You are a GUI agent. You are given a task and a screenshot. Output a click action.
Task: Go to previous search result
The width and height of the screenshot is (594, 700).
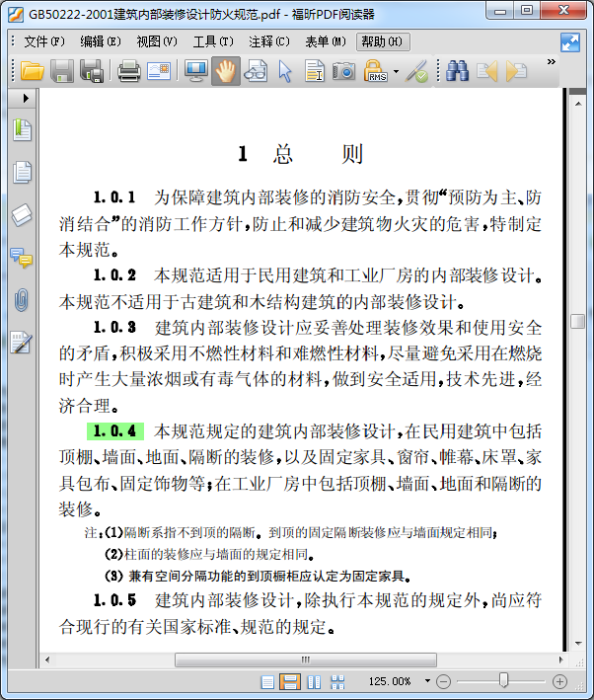(x=487, y=71)
